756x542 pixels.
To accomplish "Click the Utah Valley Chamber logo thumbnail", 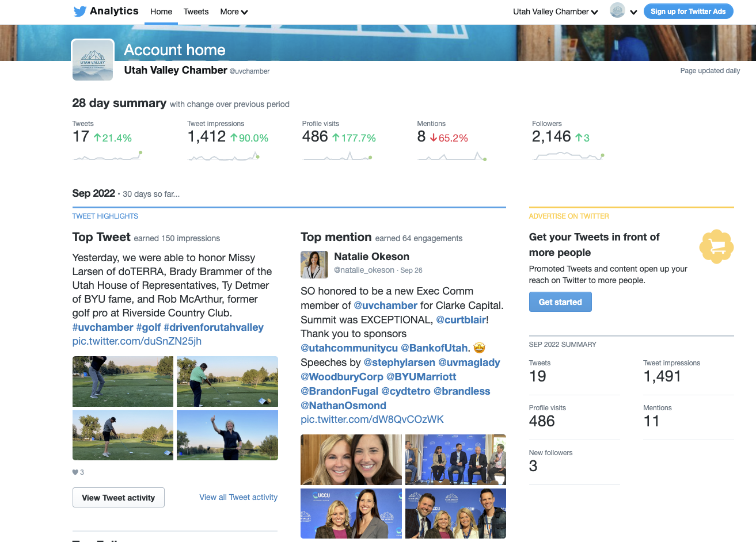I will (93, 60).
